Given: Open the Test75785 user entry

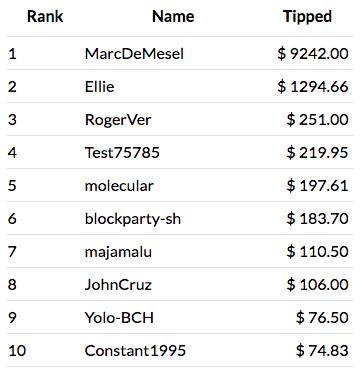Looking at the screenshot, I should click(122, 152).
